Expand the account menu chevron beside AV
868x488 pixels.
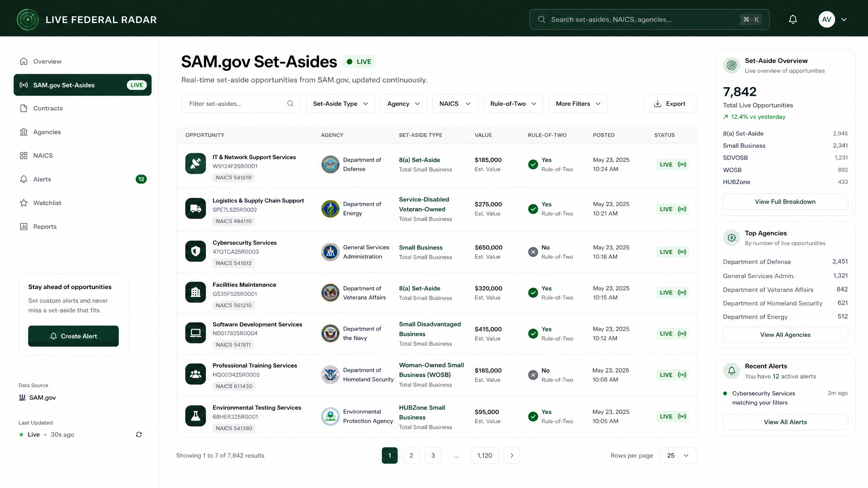coord(844,20)
